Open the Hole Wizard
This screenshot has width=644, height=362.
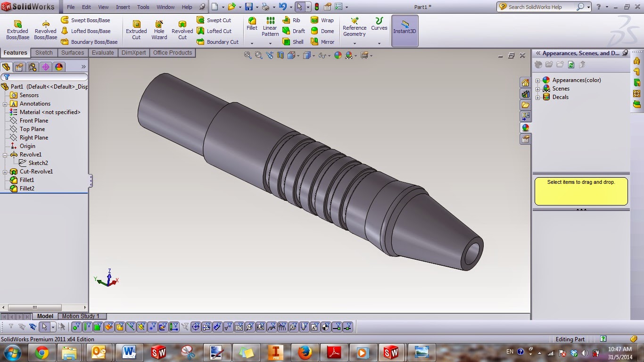point(159,30)
